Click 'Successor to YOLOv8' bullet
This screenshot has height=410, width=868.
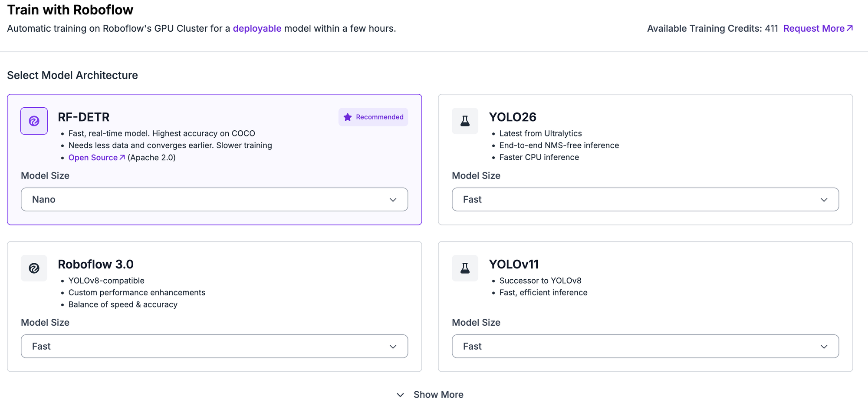540,281
